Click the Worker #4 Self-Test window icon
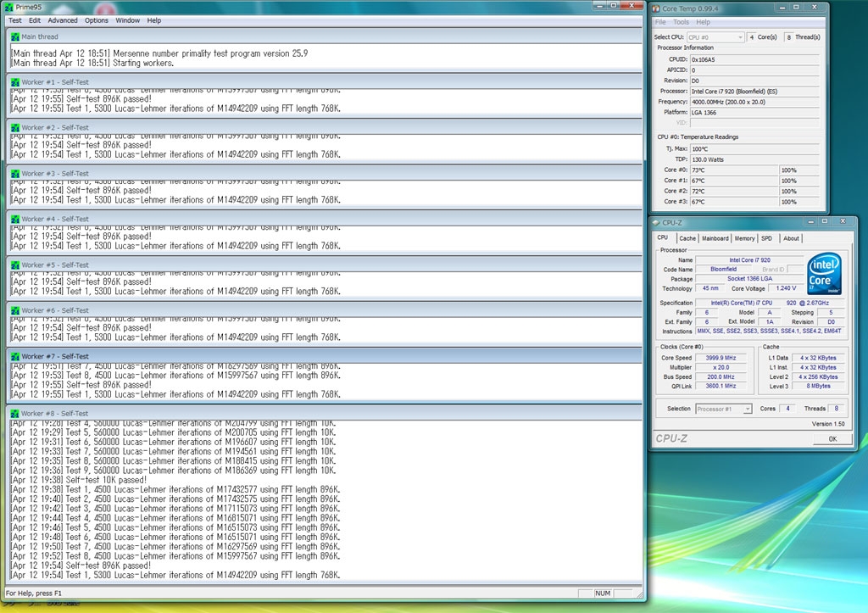Image resolution: width=868 pixels, height=613 pixels. coord(15,219)
